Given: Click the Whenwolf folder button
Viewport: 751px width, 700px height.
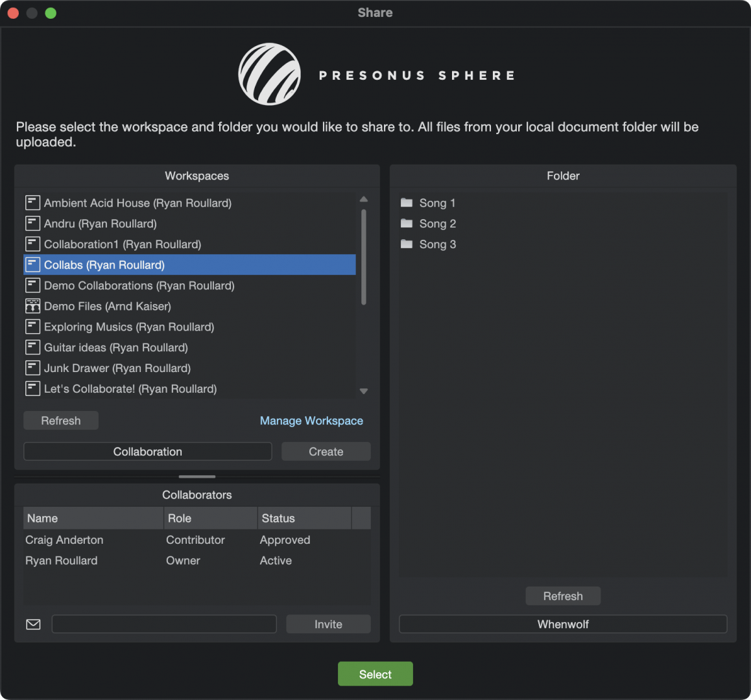Looking at the screenshot, I should click(x=562, y=624).
